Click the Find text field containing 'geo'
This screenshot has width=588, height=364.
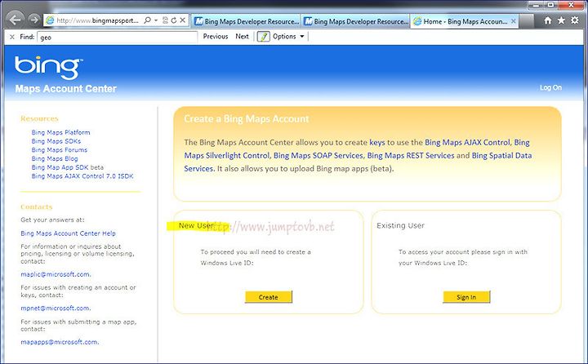117,37
